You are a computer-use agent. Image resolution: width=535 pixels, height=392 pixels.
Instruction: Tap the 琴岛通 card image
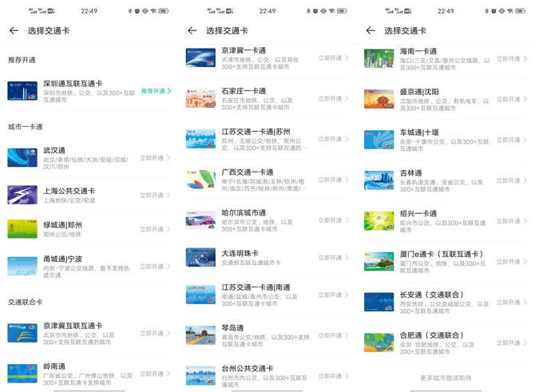pos(200,335)
